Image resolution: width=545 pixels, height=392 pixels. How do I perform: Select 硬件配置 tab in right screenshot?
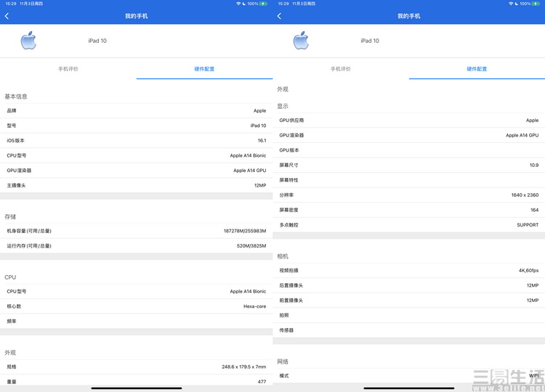point(477,69)
